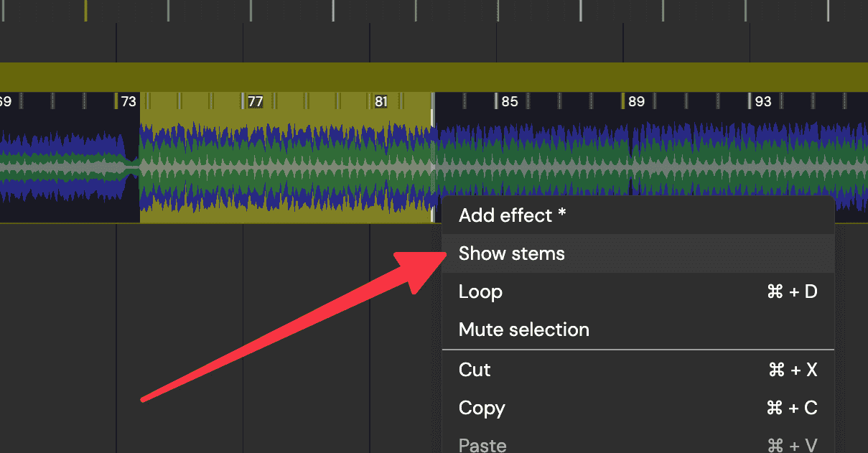
Task: Select bar 93 at the timeline's right edge
Action: coord(762,101)
